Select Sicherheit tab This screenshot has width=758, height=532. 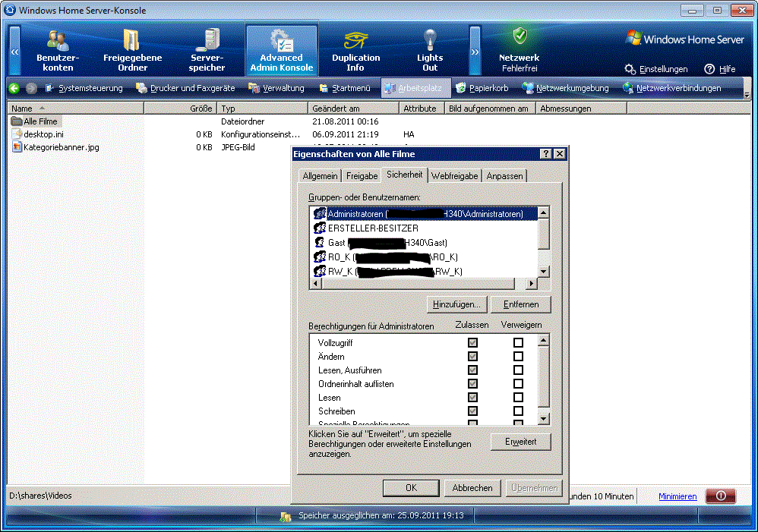coord(405,175)
